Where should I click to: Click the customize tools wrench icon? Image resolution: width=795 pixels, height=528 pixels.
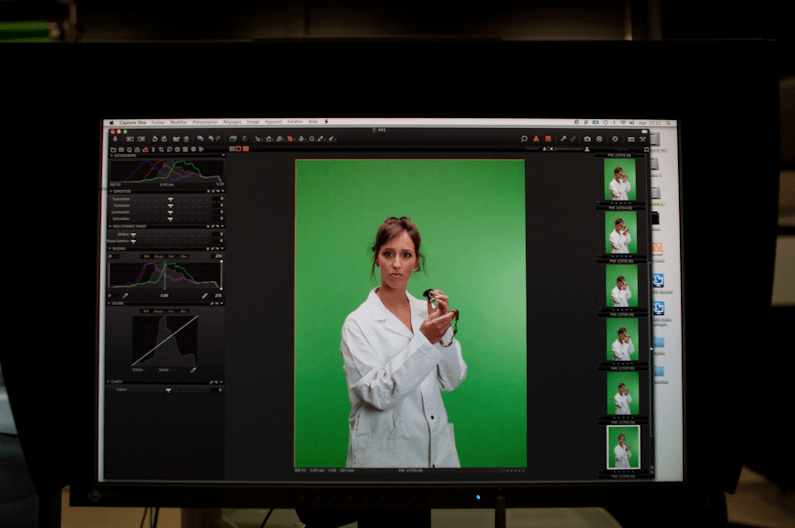point(643,139)
